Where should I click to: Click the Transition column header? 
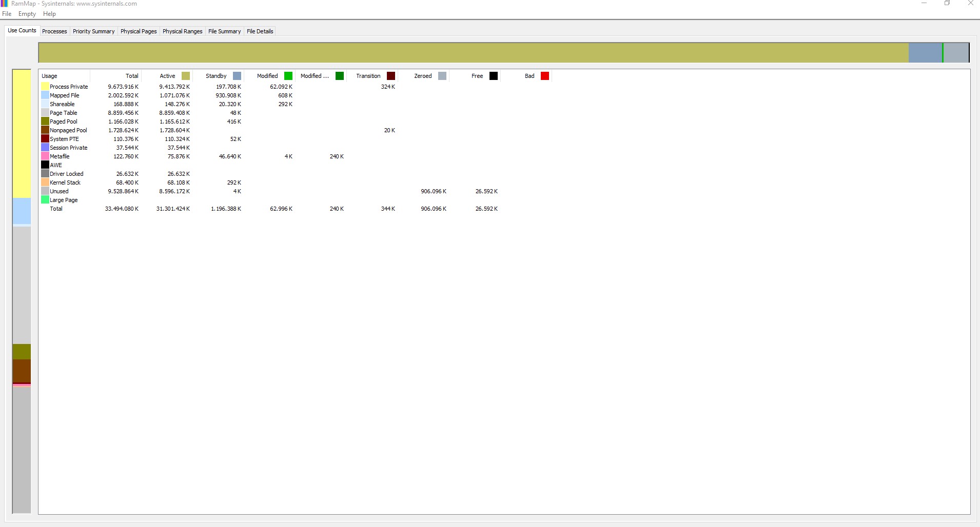372,76
